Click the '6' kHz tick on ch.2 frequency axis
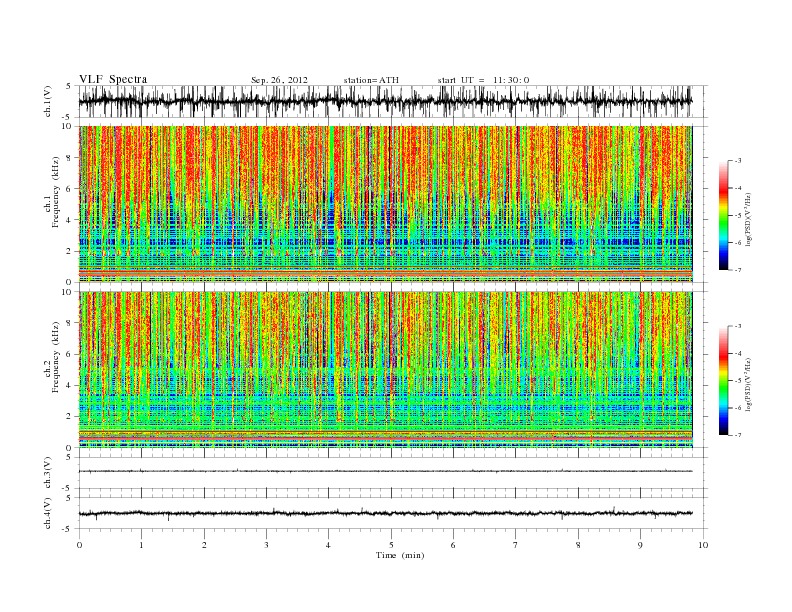The height and width of the screenshot is (612, 792). (70, 354)
